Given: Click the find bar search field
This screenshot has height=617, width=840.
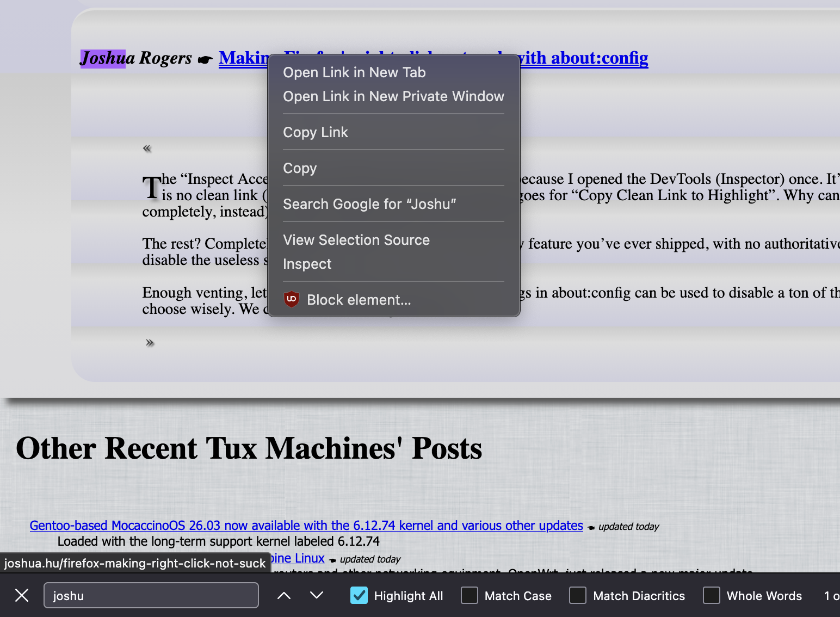Looking at the screenshot, I should tap(151, 595).
